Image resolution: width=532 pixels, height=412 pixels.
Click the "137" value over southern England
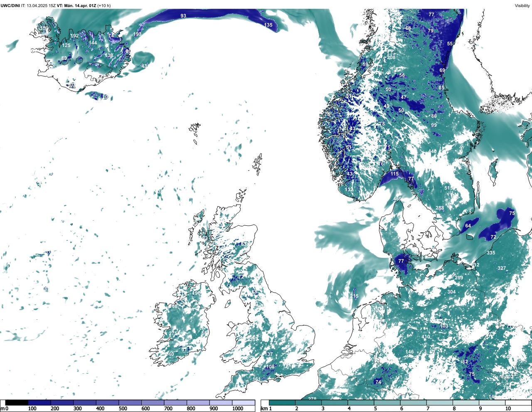269,354
